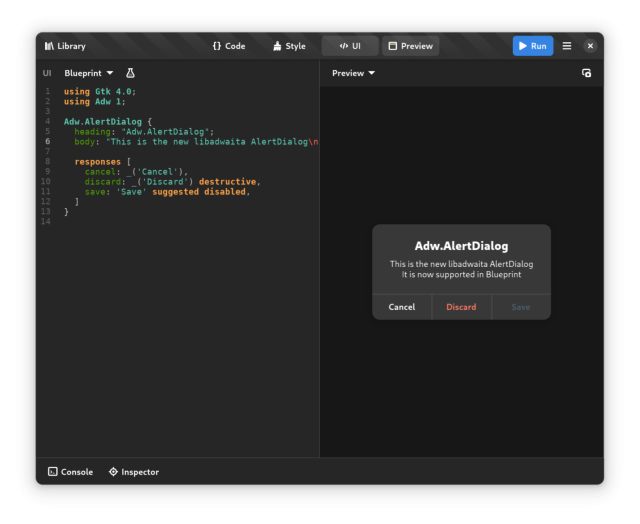Open the Library panel
This screenshot has width=640, height=524.
(x=65, y=46)
